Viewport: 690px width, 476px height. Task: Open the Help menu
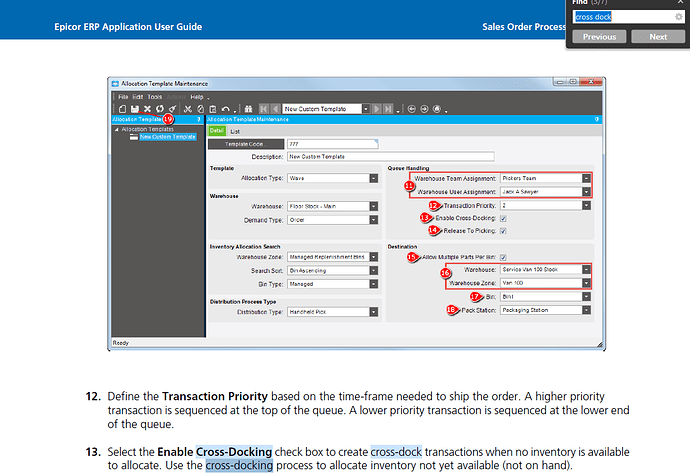click(197, 97)
